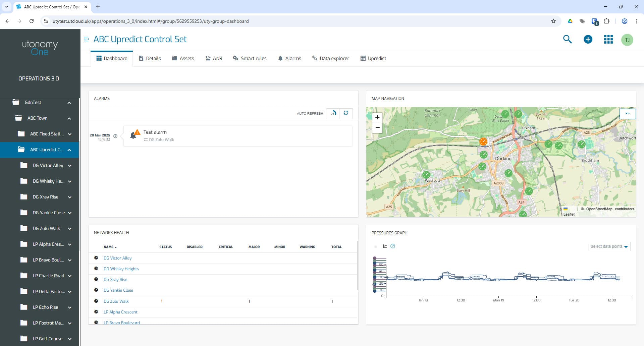Open the apps grid icon in the header

tap(608, 39)
